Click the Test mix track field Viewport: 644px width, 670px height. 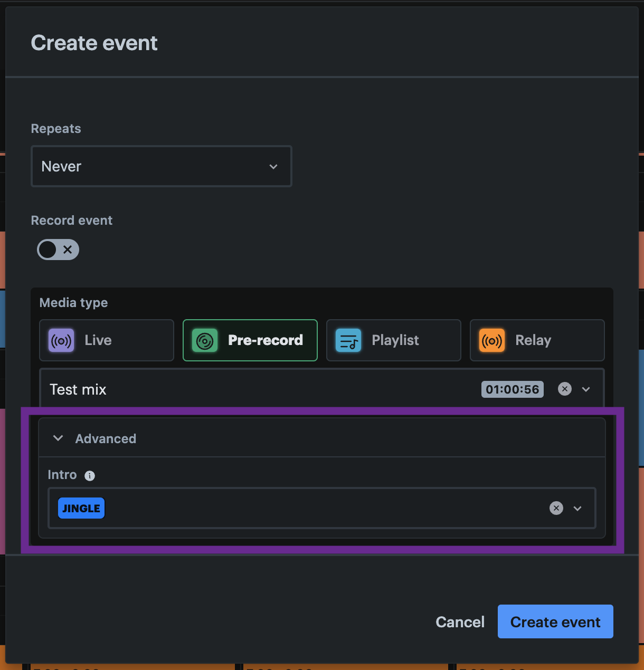coord(322,389)
